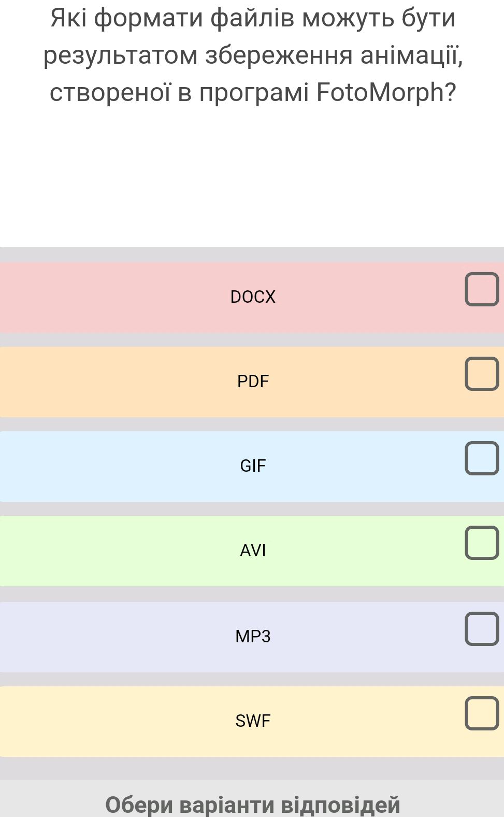Toggle the MP3 answer checkbox

481,629
